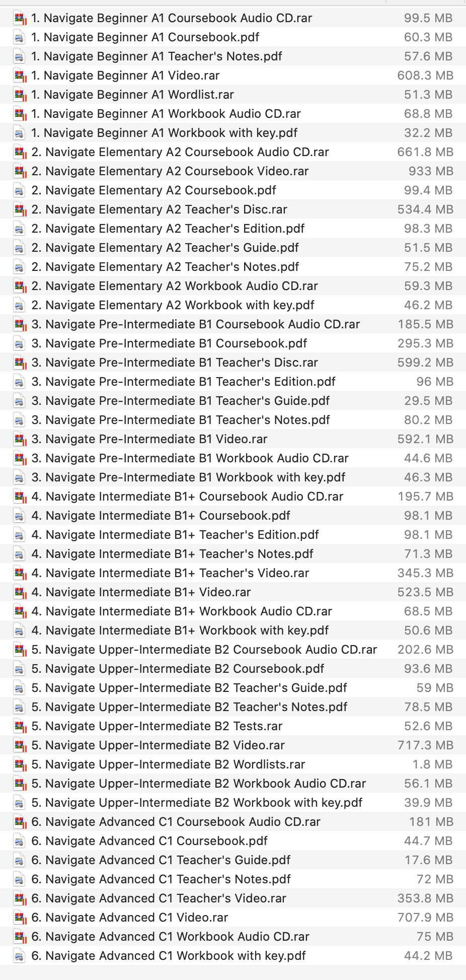The width and height of the screenshot is (466, 980).
Task: Select '5. Navigate Upper-Intermediate B2 Teacher's Guide.pdf'
Action: (x=189, y=688)
